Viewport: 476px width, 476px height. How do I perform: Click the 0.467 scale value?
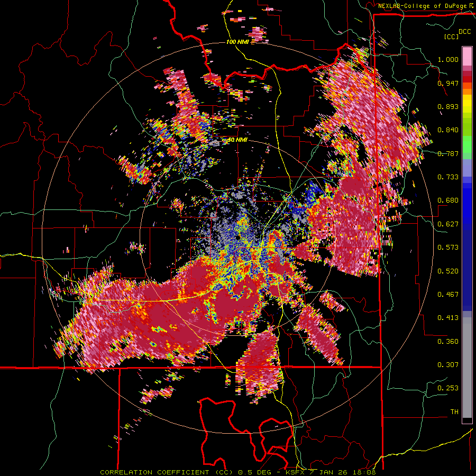(448, 295)
